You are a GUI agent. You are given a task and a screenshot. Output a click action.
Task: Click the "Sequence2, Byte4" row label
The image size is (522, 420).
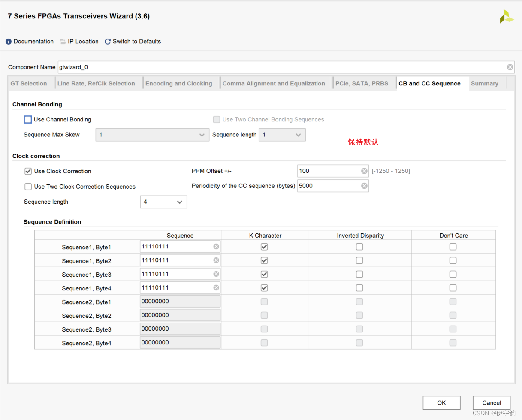click(87, 343)
